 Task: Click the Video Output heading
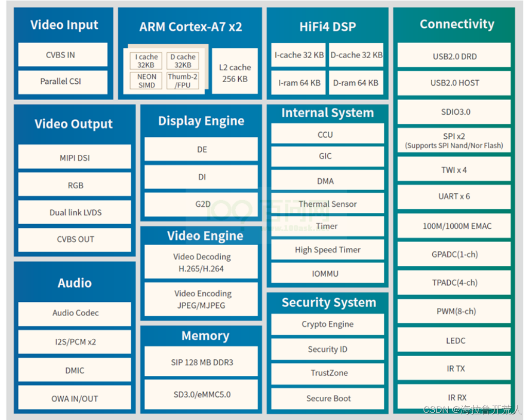[74, 124]
